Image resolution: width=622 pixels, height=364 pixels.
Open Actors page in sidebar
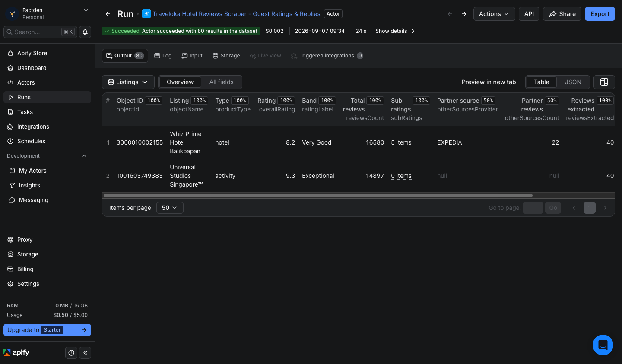coord(48,82)
